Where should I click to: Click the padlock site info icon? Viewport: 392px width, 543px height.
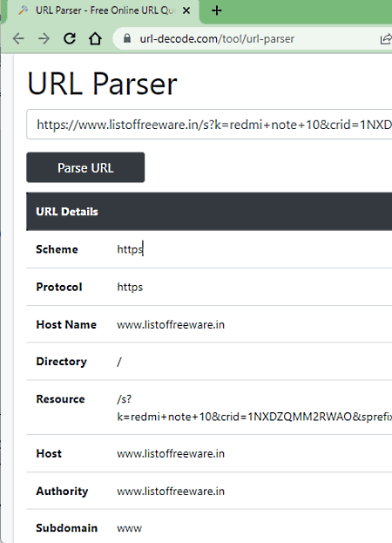pos(127,38)
